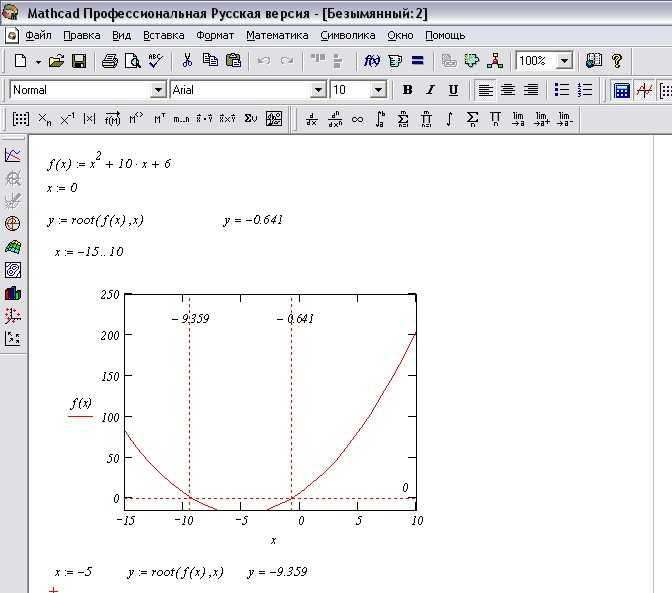Insert a matrix with matrix icon
672x593 pixels.
point(21,119)
